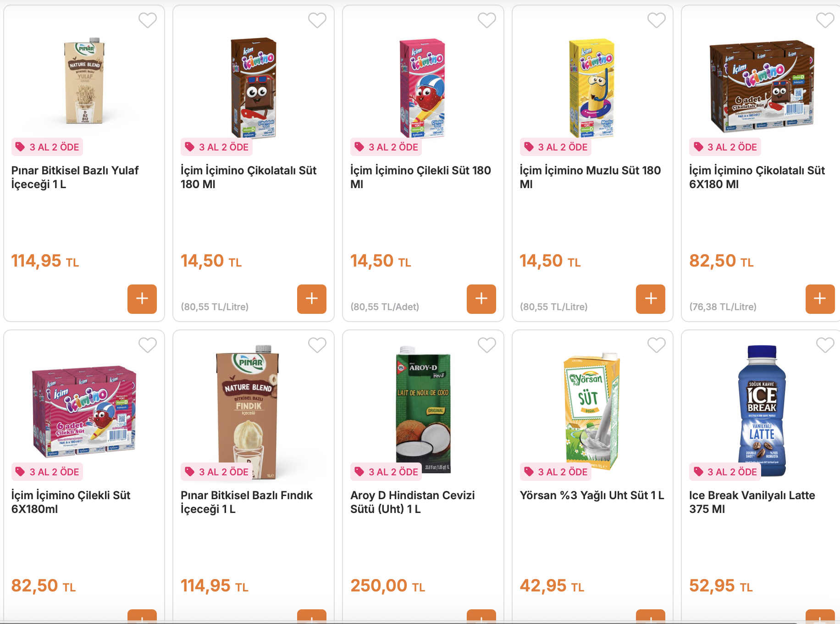Open Ice Break Latte bottle image

[x=762, y=410]
